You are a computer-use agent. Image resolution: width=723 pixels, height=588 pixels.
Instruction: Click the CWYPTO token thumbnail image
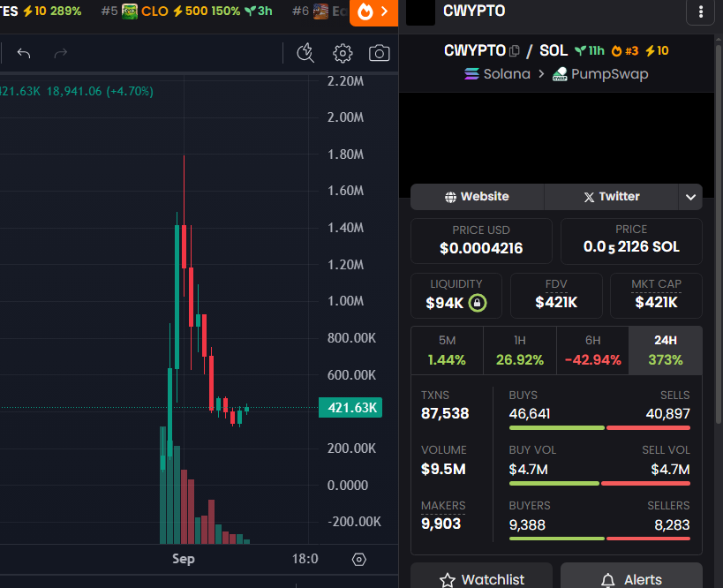(420, 12)
